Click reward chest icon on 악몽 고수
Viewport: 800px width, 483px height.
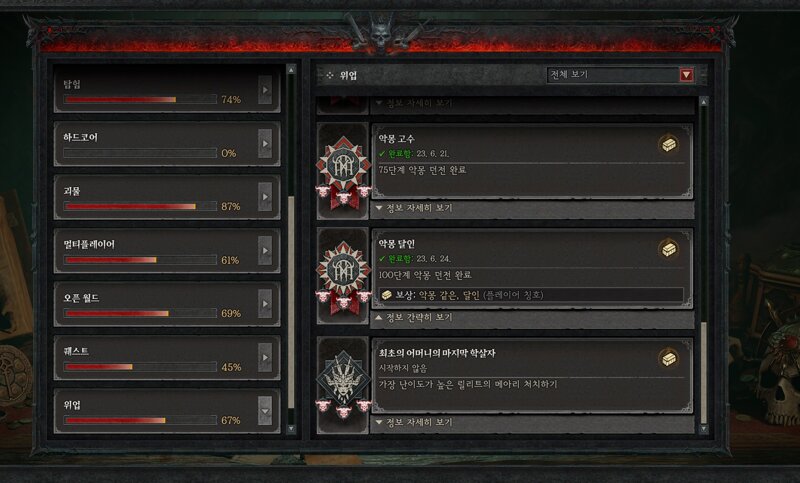click(668, 144)
